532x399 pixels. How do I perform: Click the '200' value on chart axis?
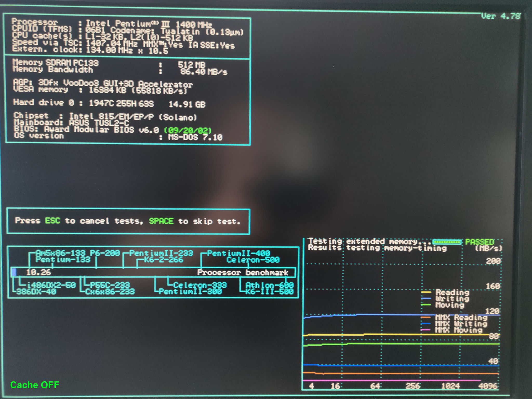pos(493,261)
